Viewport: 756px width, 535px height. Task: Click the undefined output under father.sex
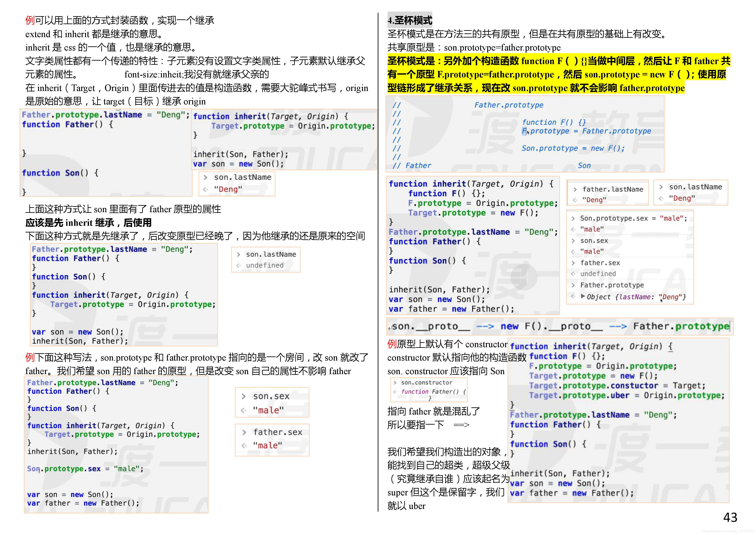click(598, 274)
